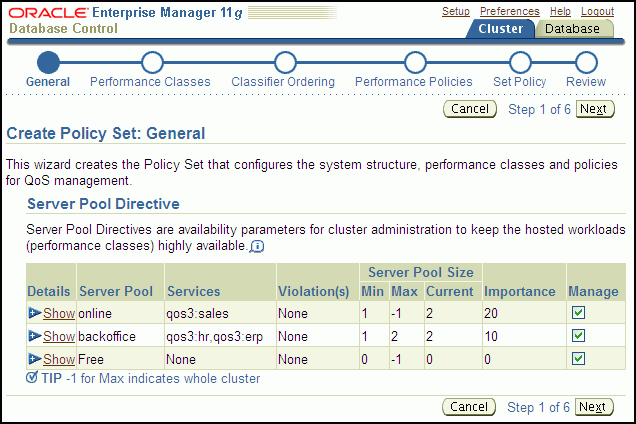Viewport: 636px width, 424px height.
Task: Switch to the Database tab
Action: pyautogui.click(x=572, y=29)
